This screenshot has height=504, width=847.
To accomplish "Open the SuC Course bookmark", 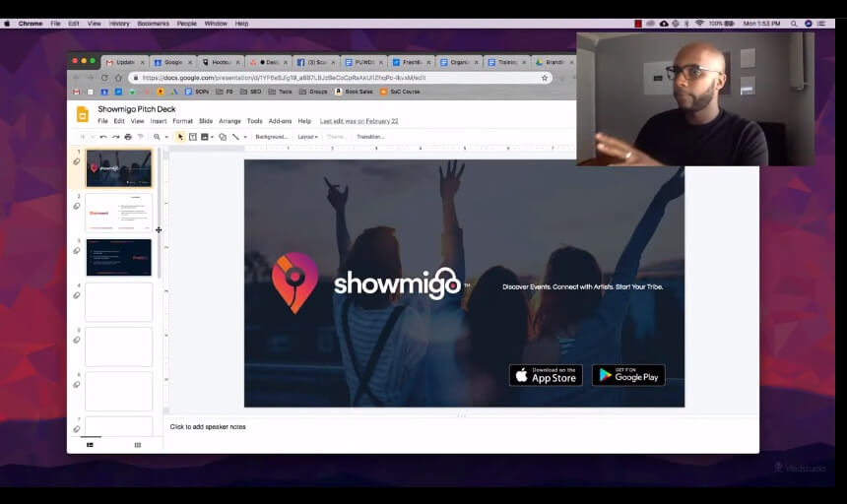I will tap(400, 92).
